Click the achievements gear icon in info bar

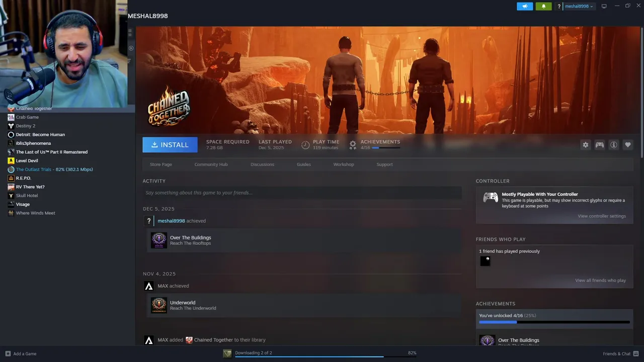353,145
